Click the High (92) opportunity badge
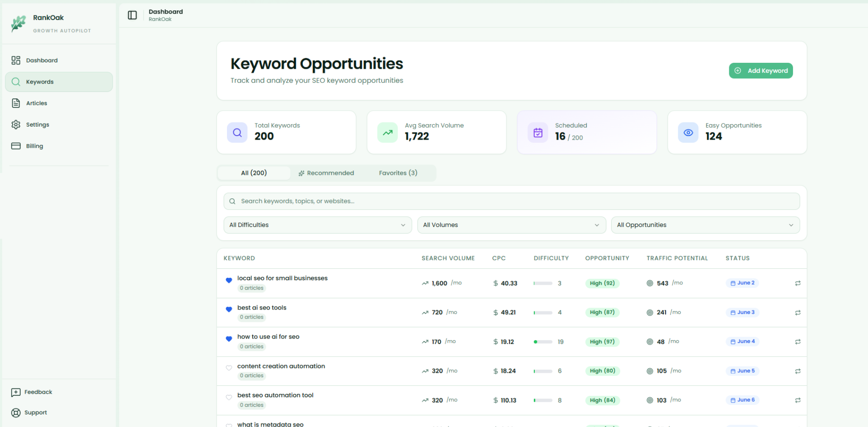868x427 pixels. click(602, 283)
